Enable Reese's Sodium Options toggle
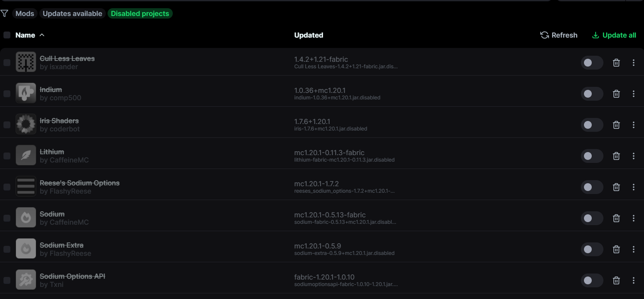The image size is (644, 299). [592, 187]
